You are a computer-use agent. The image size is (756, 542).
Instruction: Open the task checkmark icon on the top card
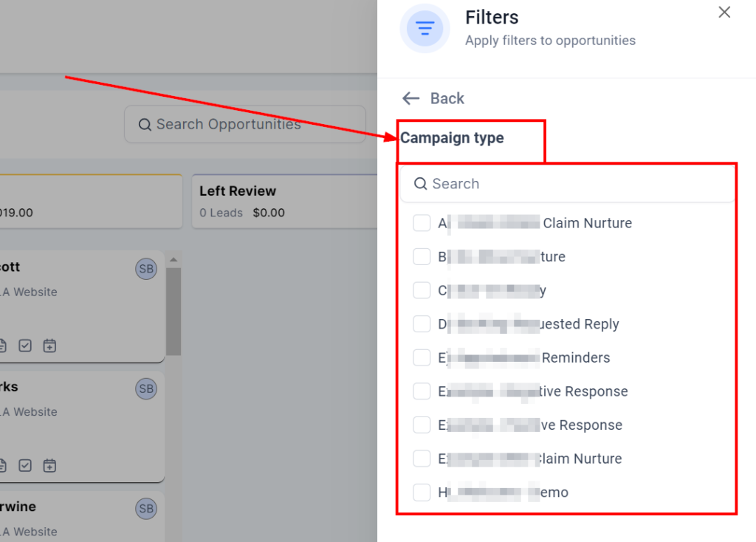pyautogui.click(x=25, y=345)
